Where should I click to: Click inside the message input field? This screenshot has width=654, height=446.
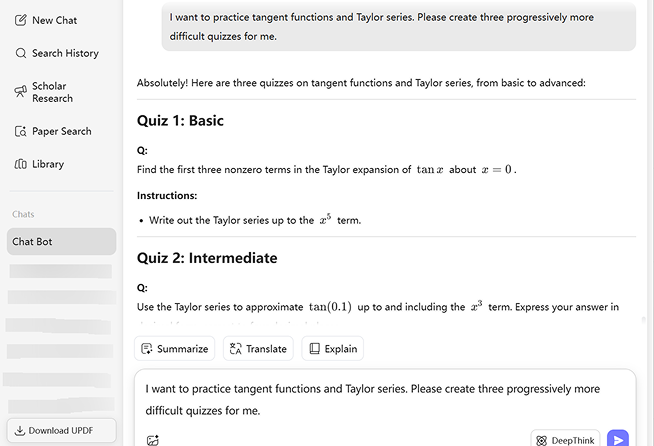pyautogui.click(x=385, y=399)
